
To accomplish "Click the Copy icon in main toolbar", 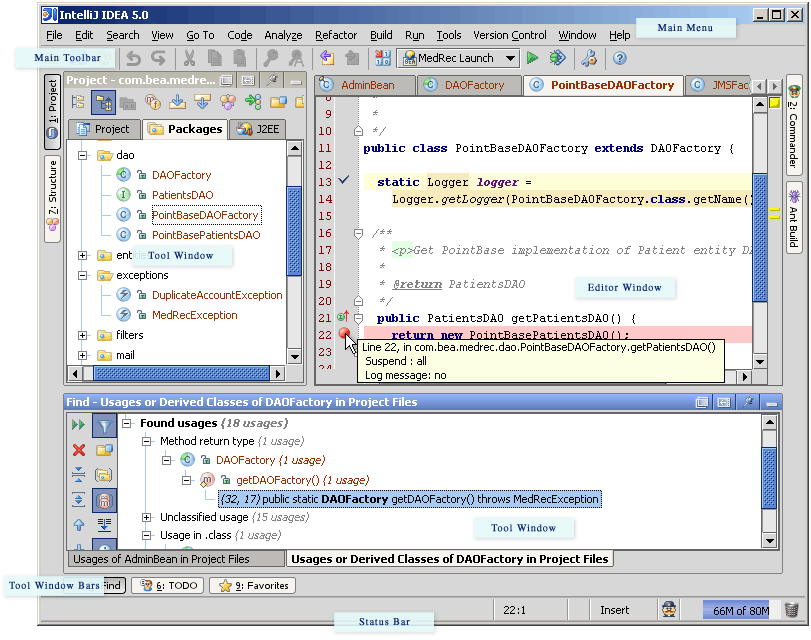I will click(x=214, y=58).
